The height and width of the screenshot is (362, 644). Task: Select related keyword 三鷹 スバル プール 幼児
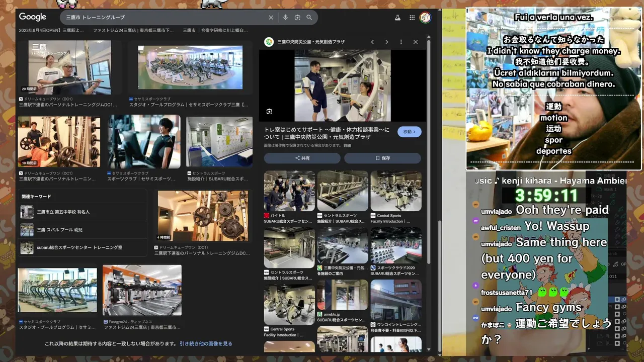tap(83, 230)
